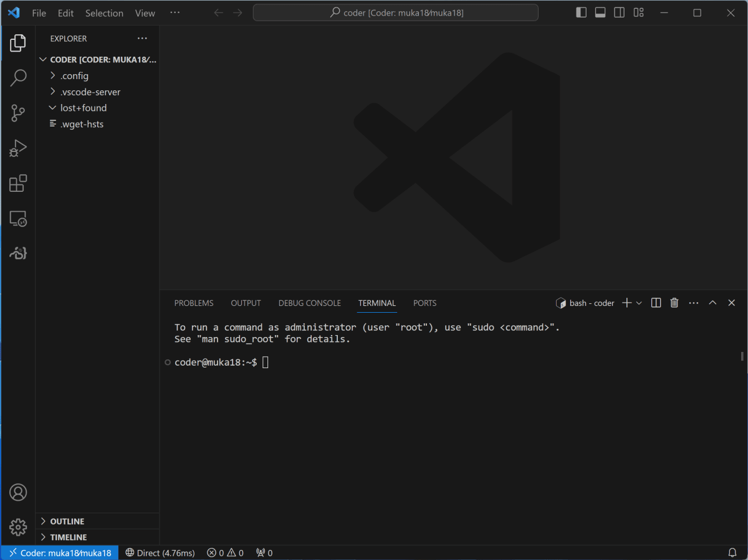Screen dimensions: 748x560
Task: Toggle the Explorer view open
Action: (x=18, y=42)
